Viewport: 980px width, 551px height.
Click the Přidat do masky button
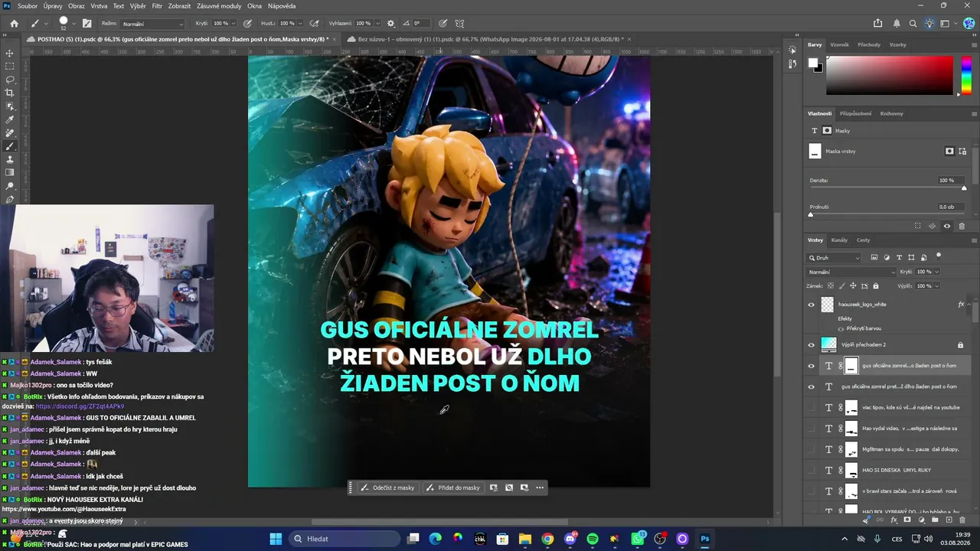point(453,487)
